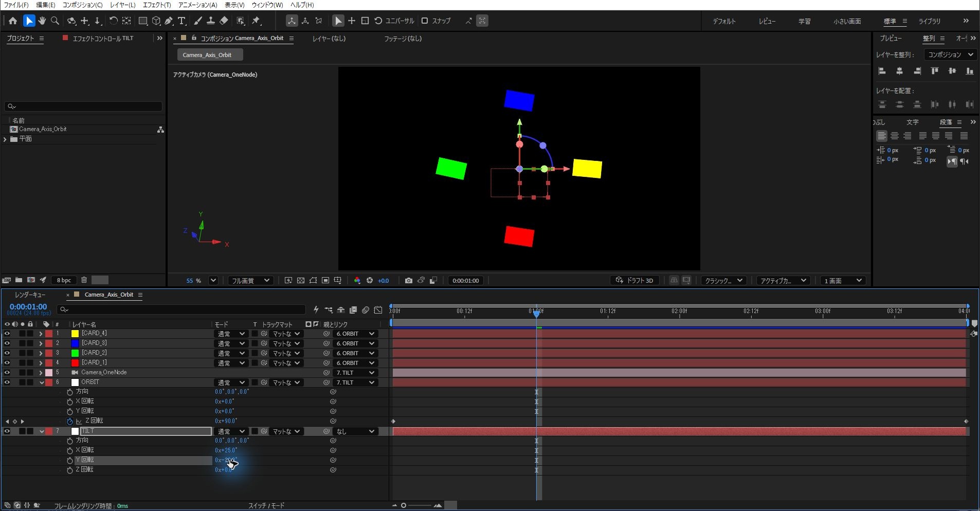Select the Brush tool
Viewport: 980px width, 511px height.
(197, 21)
